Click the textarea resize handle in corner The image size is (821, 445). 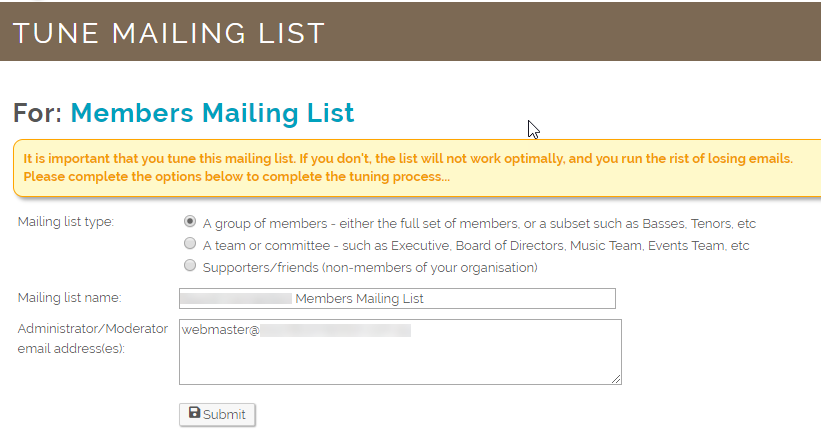click(x=616, y=379)
